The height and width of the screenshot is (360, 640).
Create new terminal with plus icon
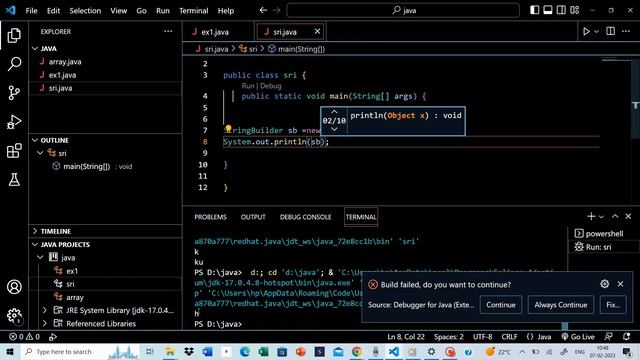[591, 216]
